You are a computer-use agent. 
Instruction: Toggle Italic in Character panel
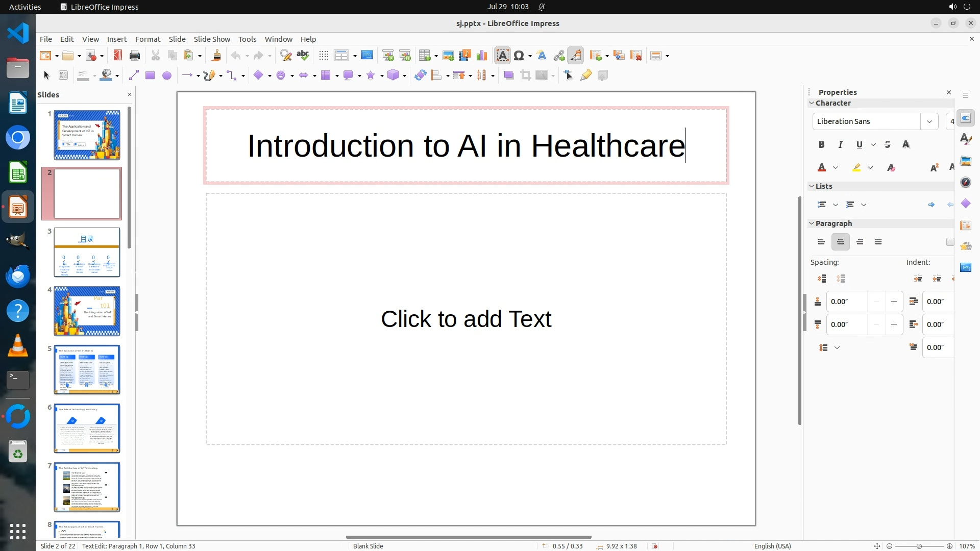pyautogui.click(x=840, y=145)
